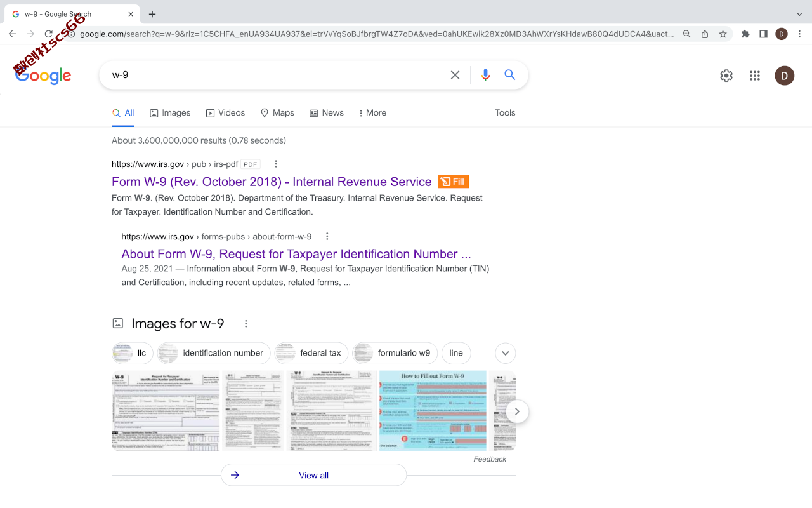Open a new browser tab
This screenshot has width=812, height=508.
point(152,14)
